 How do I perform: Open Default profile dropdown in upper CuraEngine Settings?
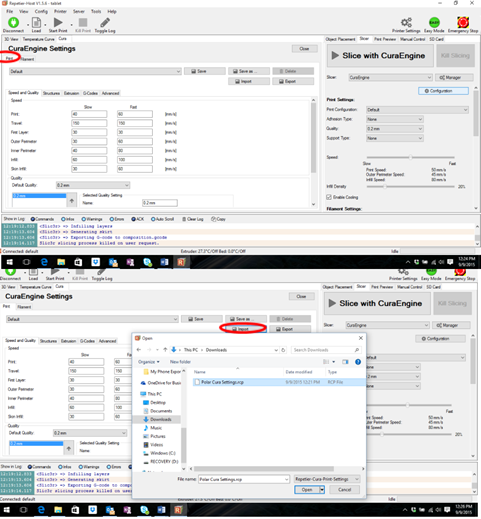(95, 71)
